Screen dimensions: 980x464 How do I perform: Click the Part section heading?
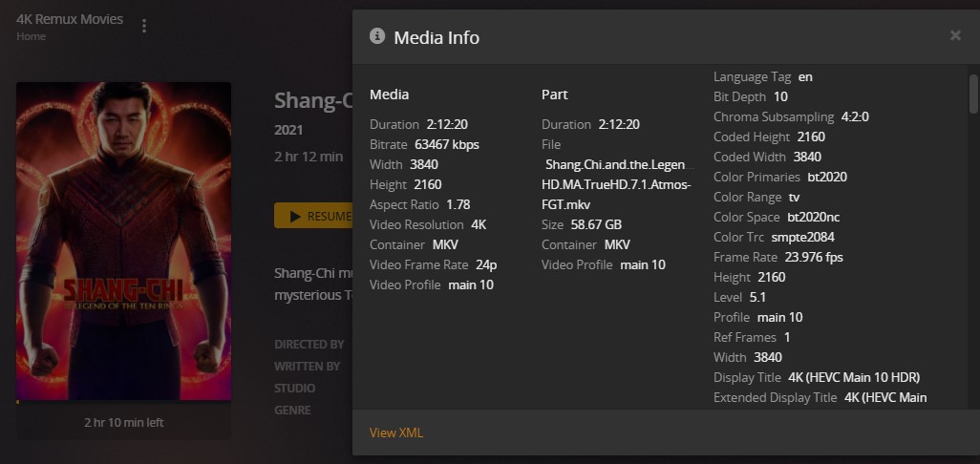[x=555, y=95]
